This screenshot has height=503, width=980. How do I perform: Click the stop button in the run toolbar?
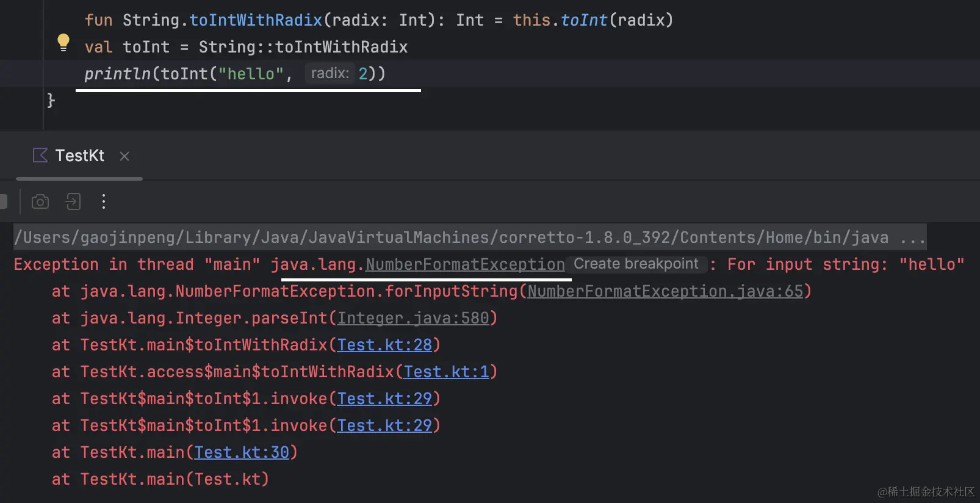[3, 201]
